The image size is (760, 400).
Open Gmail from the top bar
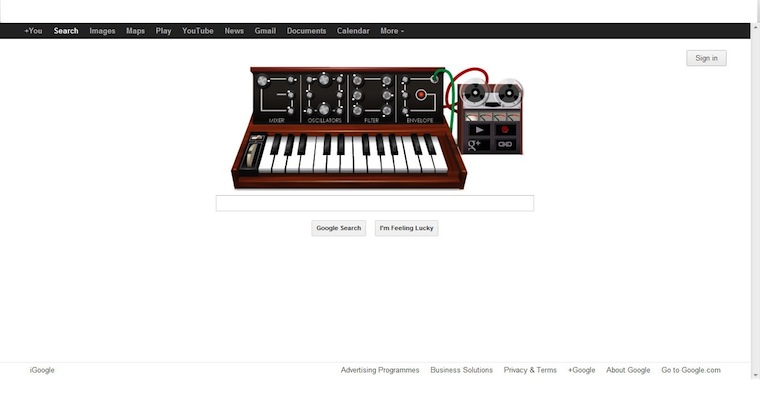pos(265,31)
